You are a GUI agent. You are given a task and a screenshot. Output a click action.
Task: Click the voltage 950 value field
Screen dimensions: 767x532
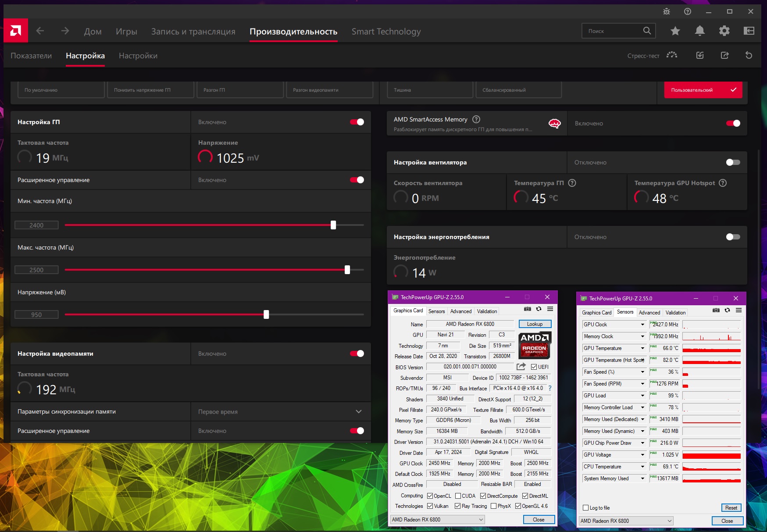coord(36,314)
